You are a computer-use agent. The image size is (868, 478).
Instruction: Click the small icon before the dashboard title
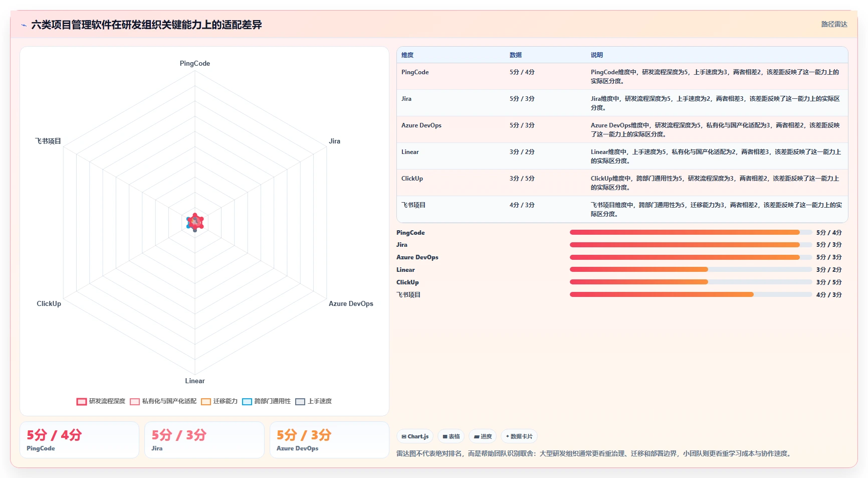tap(24, 25)
